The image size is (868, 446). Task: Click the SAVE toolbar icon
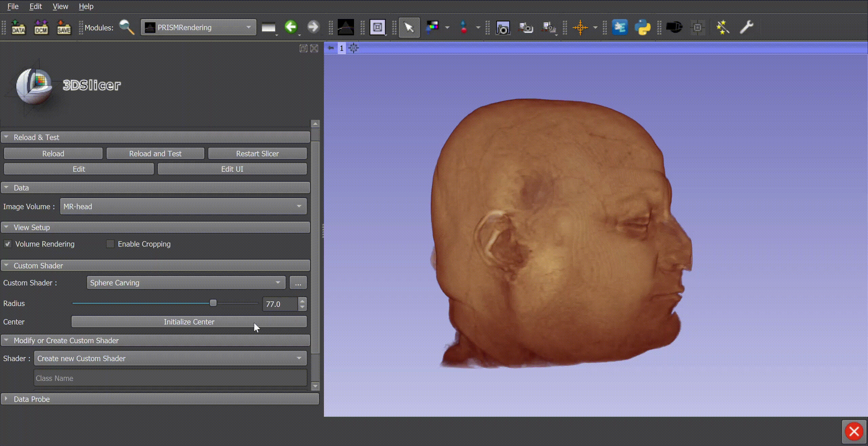(64, 27)
